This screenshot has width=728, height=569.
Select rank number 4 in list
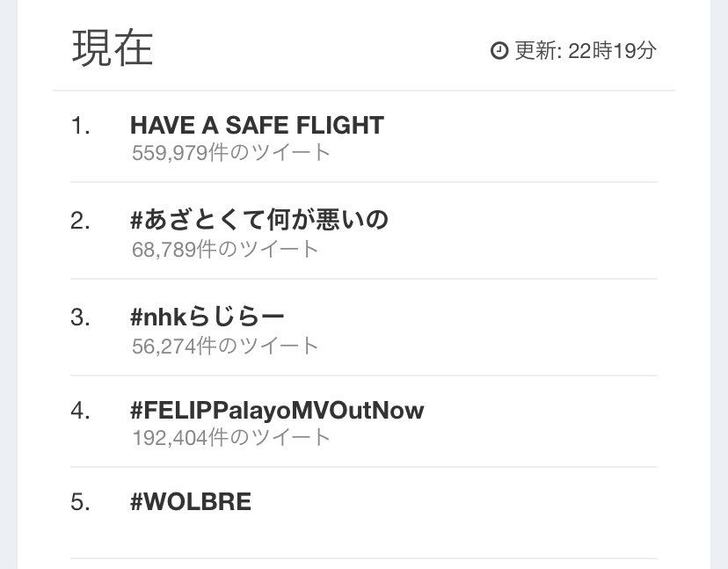pyautogui.click(x=80, y=411)
